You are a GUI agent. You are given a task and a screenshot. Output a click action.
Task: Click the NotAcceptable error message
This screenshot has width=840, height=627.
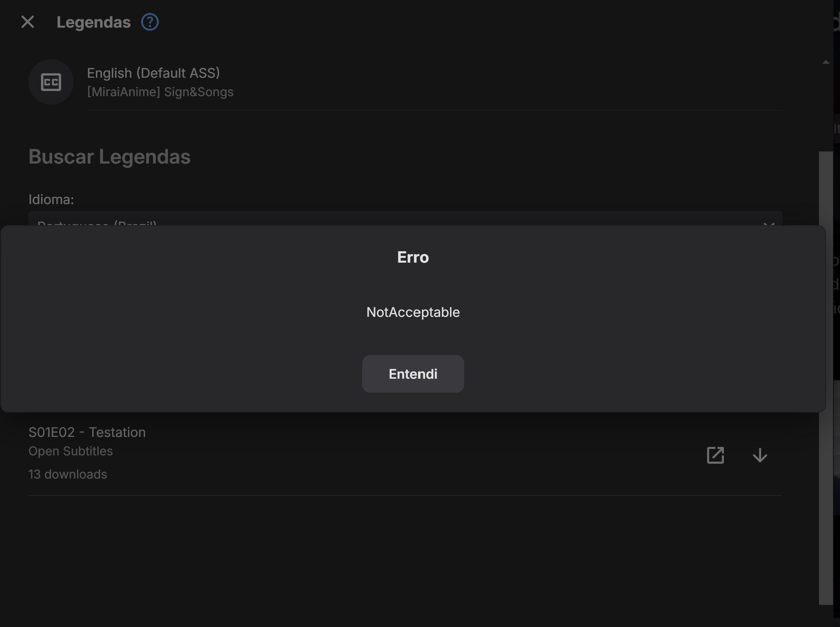pyautogui.click(x=413, y=312)
